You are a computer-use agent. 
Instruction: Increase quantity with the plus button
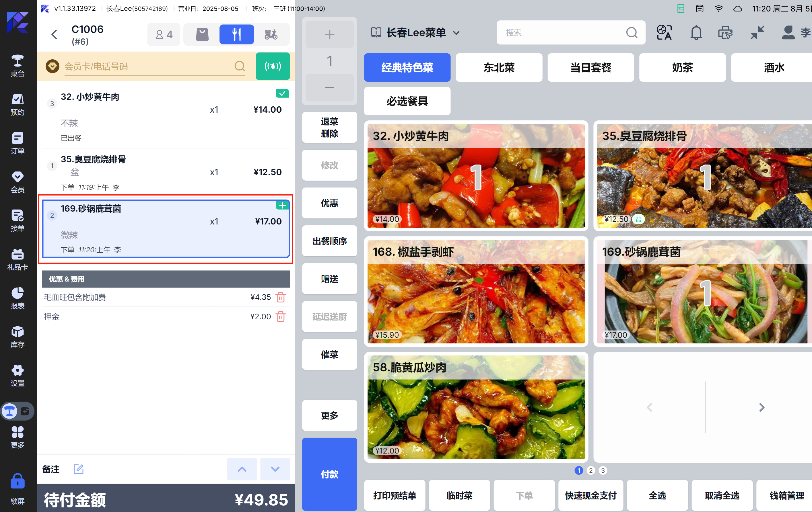coord(329,34)
